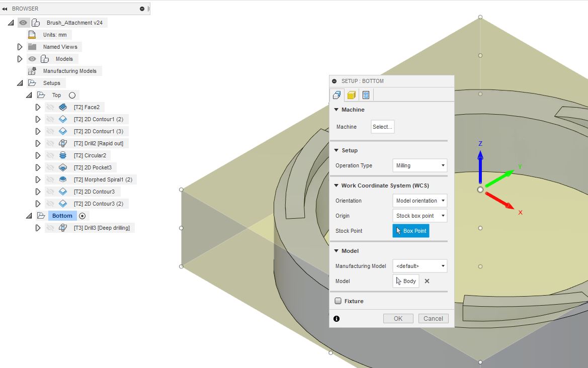Select the Bottom setup in browser
588x368 pixels.
(x=62, y=216)
